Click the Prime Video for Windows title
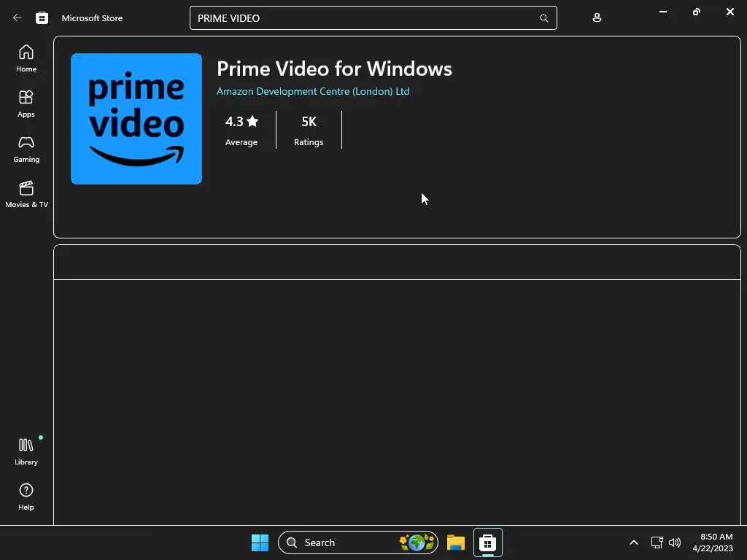The image size is (747, 560). click(x=334, y=69)
